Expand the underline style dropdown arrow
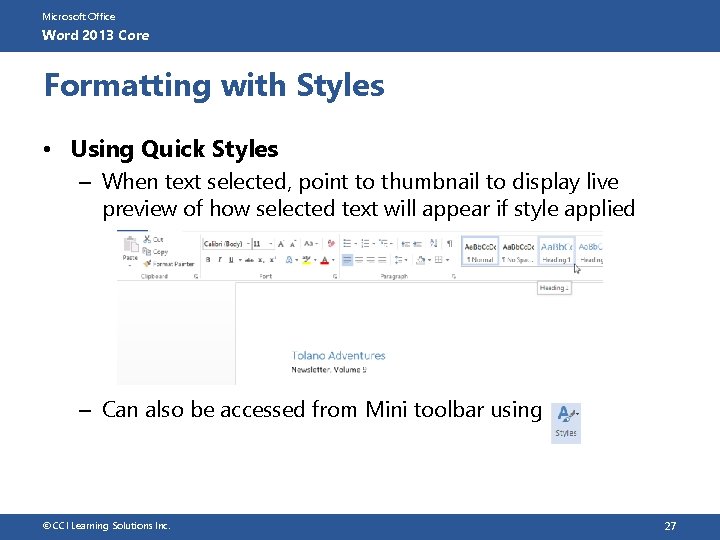 240,260
